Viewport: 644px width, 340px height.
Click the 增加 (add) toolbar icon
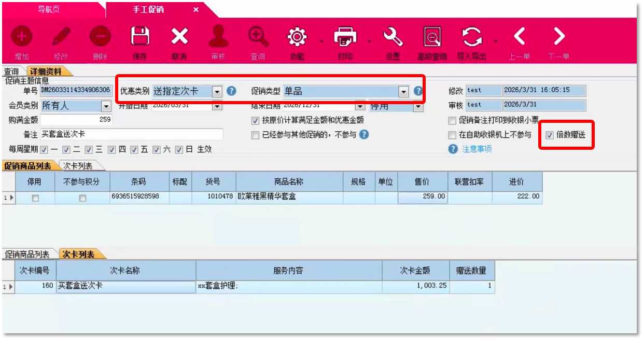[x=22, y=37]
